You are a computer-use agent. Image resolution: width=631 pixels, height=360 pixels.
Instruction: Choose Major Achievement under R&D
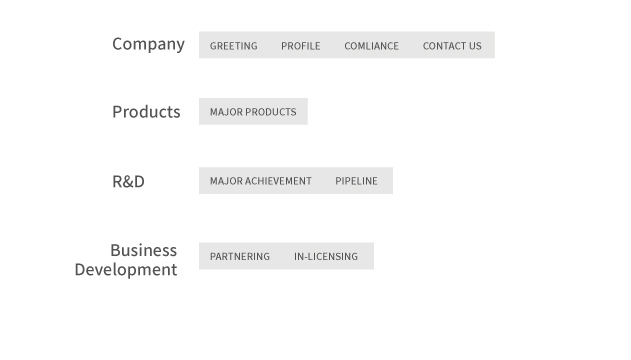coord(261,181)
